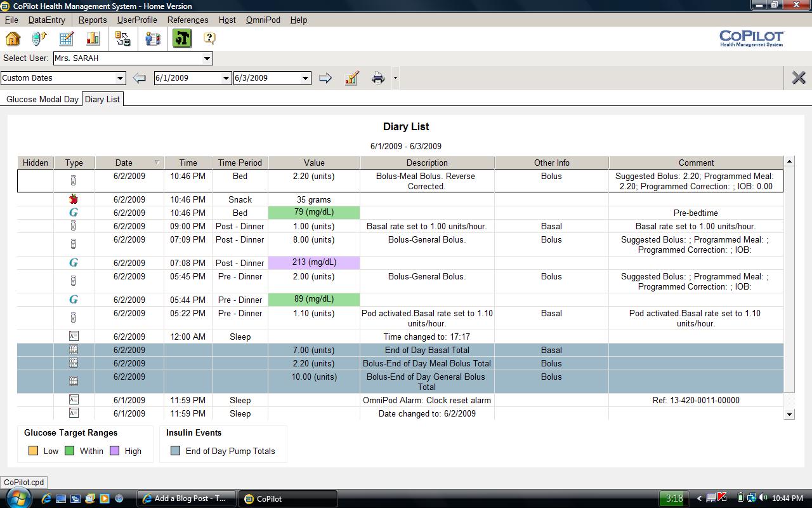Open the bar chart reports toolbar icon
This screenshot has height=508, width=812.
coord(93,39)
